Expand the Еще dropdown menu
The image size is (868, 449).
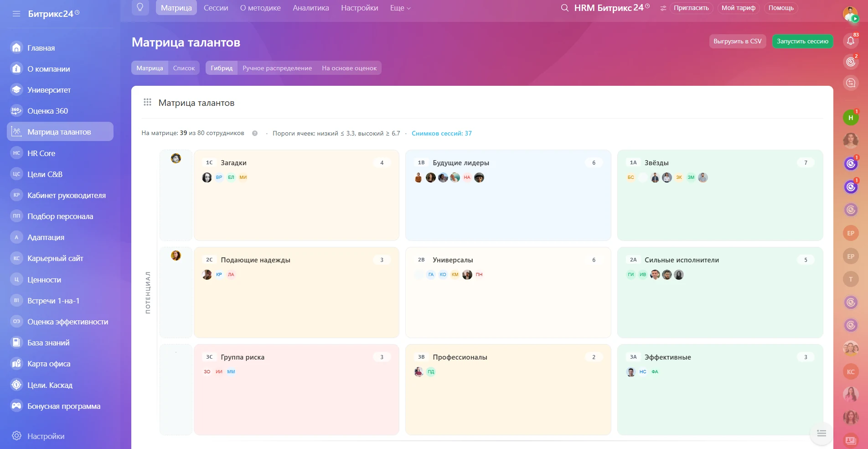coord(400,8)
